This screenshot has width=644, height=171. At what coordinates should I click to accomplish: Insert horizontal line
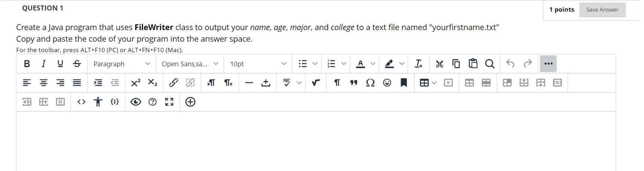pyautogui.click(x=249, y=83)
